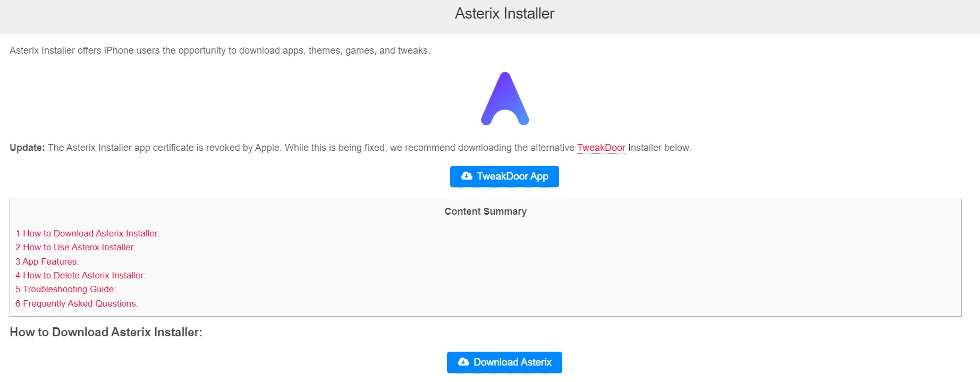Click the bold 'Update:' label
980x382 pixels.
27,148
